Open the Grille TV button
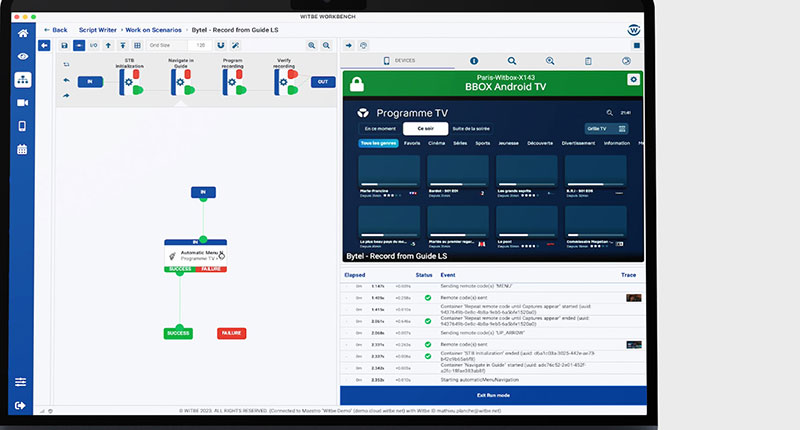800x430 pixels. pos(606,129)
